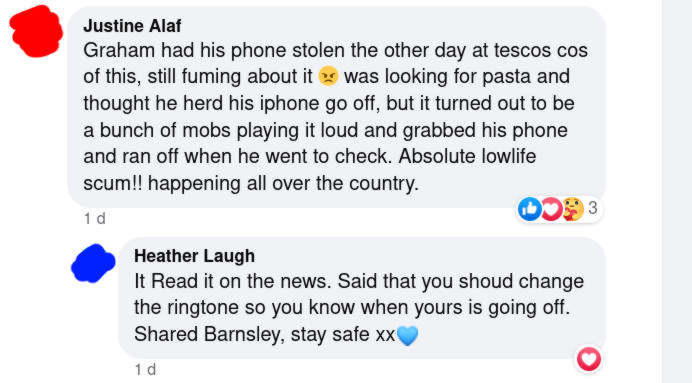Screen dimensions: 692x383
Task: Open the Heather Laugh profile name link
Action: [x=194, y=256]
